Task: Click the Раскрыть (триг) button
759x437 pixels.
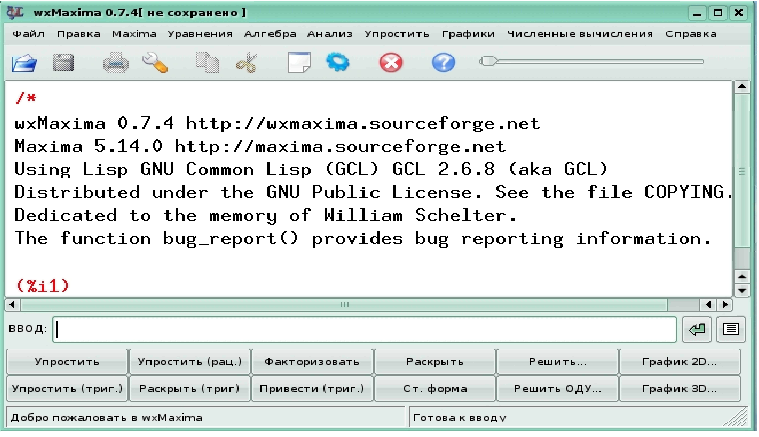Action: point(189,389)
